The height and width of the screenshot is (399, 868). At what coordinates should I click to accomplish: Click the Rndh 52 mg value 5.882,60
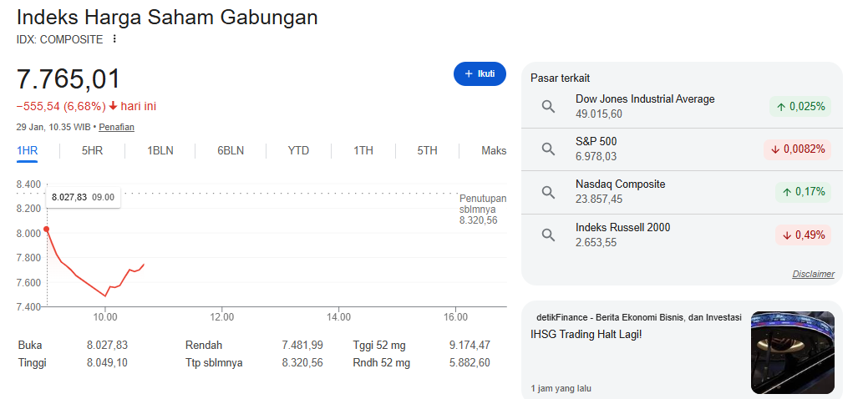(470, 363)
